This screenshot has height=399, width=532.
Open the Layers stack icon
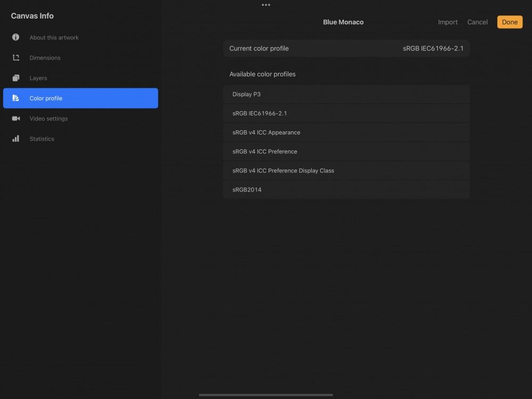16,78
